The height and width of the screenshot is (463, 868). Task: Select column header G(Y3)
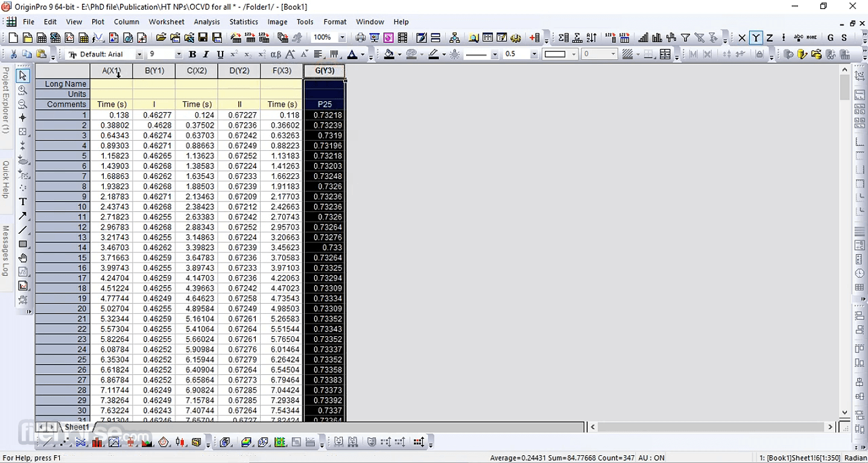pyautogui.click(x=325, y=71)
